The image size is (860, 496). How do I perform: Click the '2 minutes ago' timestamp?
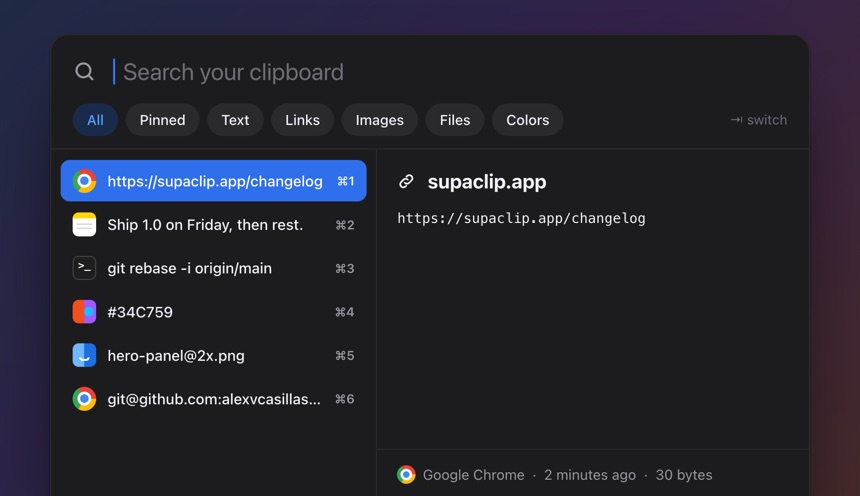[590, 475]
